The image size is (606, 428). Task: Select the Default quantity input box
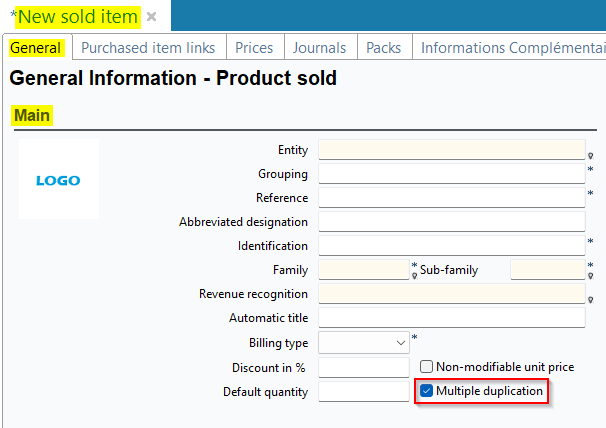[363, 391]
